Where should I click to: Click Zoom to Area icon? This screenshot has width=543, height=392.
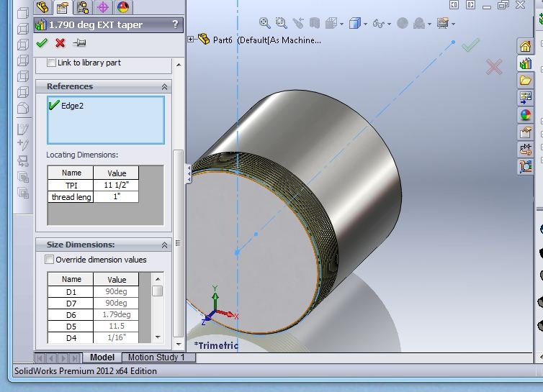point(281,23)
